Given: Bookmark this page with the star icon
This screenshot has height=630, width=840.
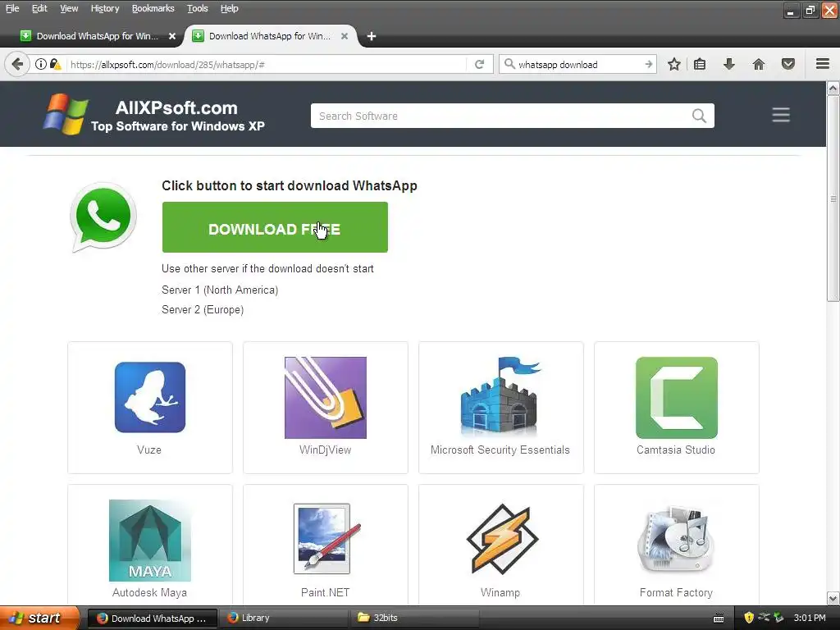Looking at the screenshot, I should [674, 64].
